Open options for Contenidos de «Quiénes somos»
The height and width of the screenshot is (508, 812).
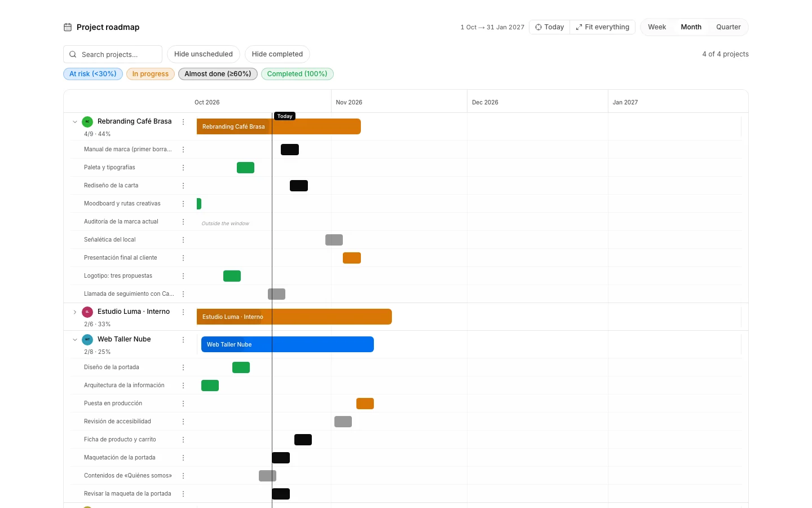(x=183, y=476)
